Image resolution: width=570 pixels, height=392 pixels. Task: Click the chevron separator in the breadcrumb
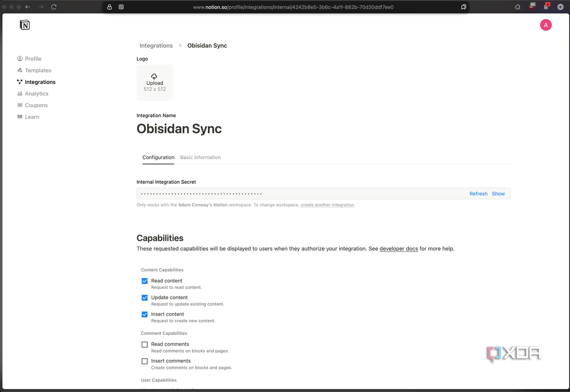click(x=180, y=46)
